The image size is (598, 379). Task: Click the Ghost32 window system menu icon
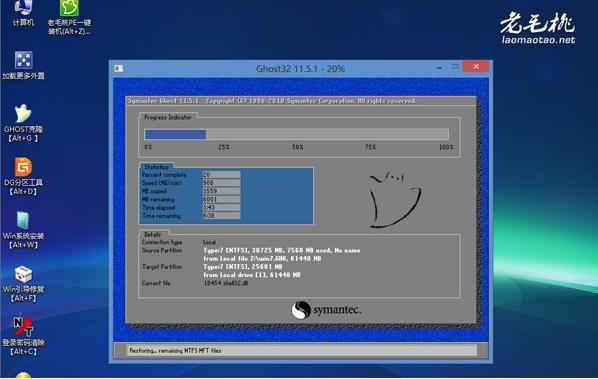[119, 68]
